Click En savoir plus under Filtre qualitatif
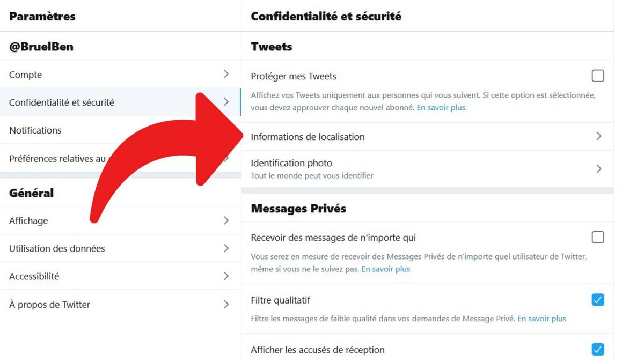Viewport: 644px width, 362px height. click(541, 319)
